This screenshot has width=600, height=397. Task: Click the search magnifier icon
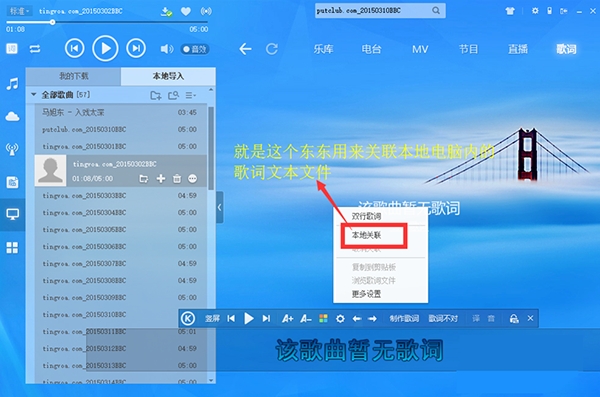coord(436,11)
